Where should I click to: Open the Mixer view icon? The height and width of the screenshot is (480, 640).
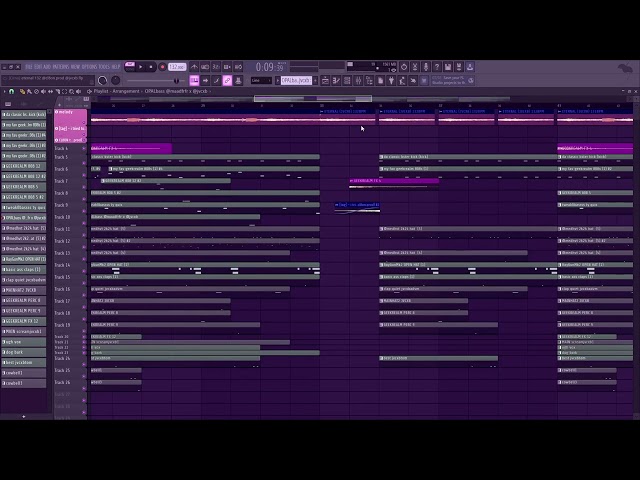(358, 80)
